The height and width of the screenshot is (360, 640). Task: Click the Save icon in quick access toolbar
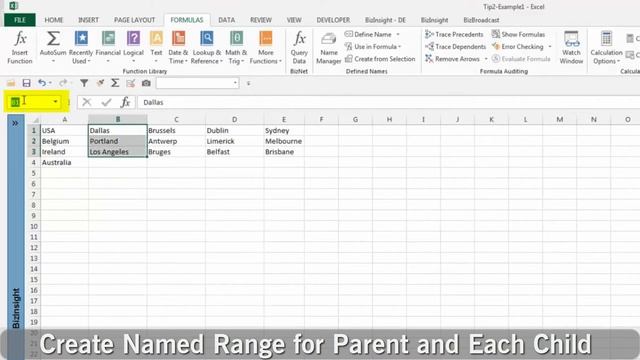coord(27,83)
